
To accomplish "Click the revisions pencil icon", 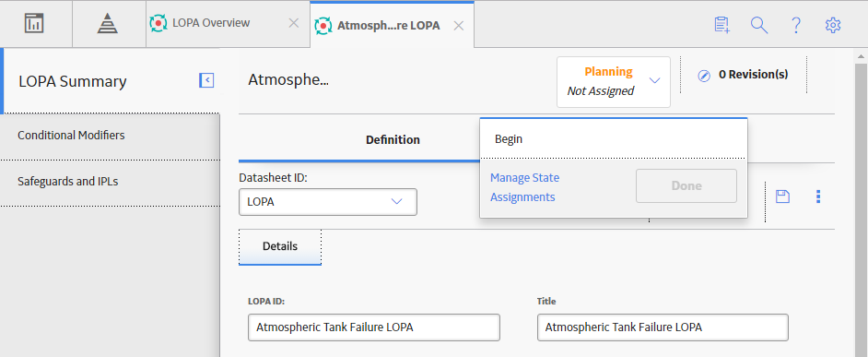I will 704,76.
